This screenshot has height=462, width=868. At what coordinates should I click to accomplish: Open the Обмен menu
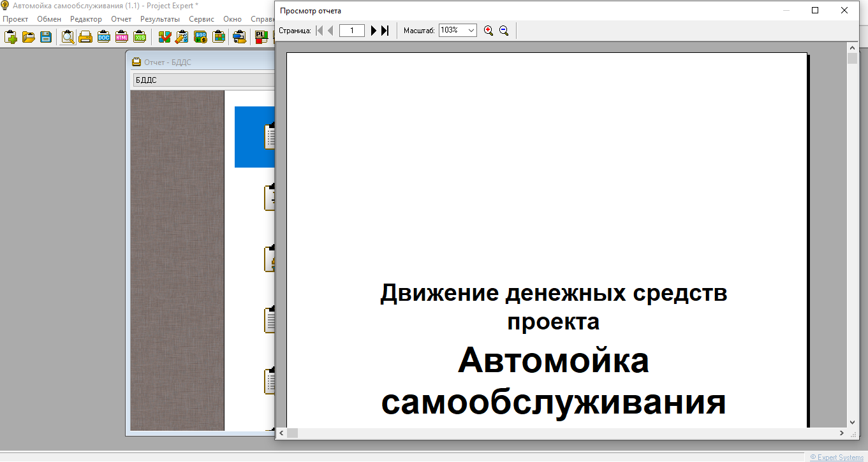point(49,19)
